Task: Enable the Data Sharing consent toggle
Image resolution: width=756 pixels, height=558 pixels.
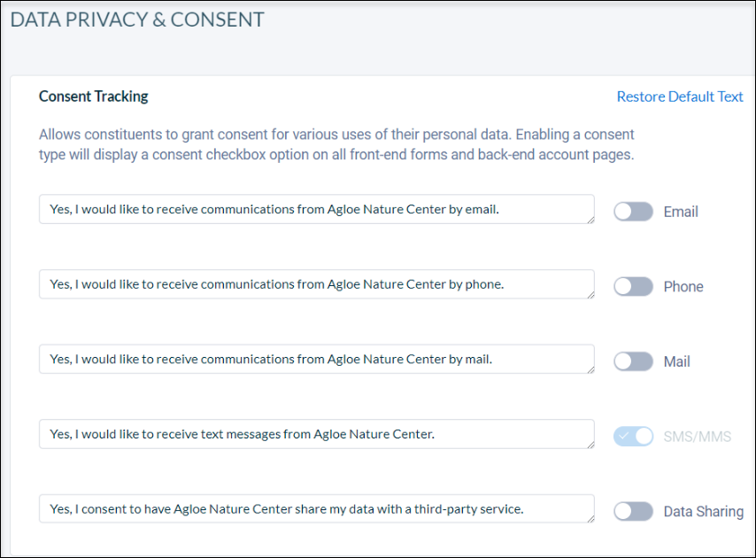Action: (633, 511)
